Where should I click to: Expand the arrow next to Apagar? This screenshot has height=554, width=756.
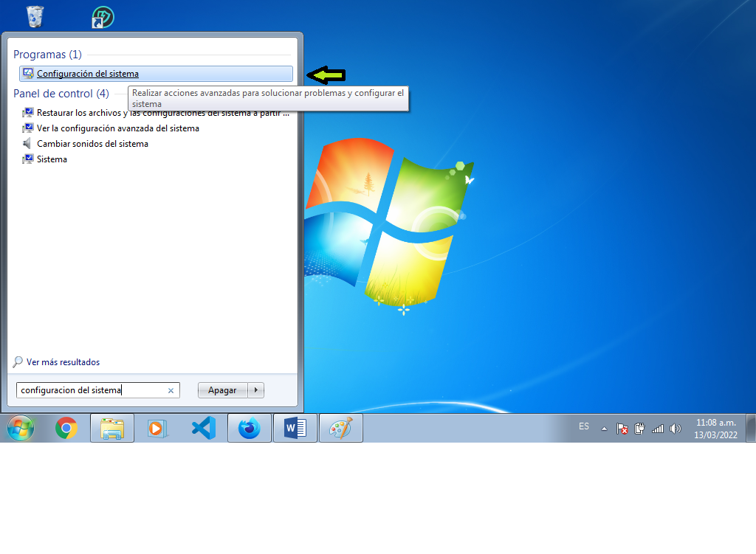(x=256, y=390)
